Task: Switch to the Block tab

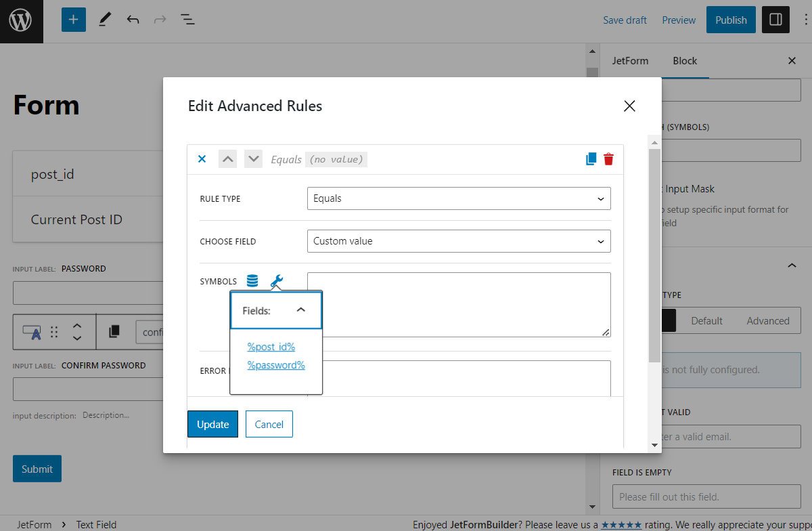Action: [684, 61]
